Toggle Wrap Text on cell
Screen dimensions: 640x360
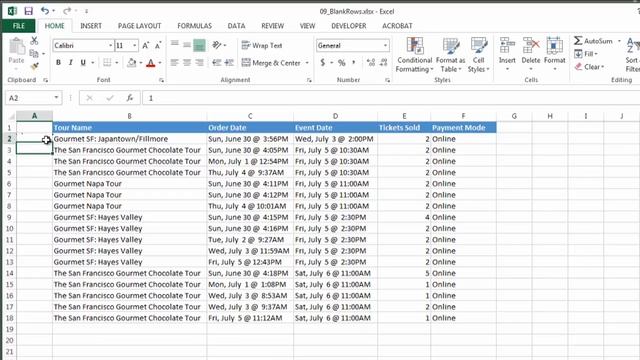[x=262, y=45]
